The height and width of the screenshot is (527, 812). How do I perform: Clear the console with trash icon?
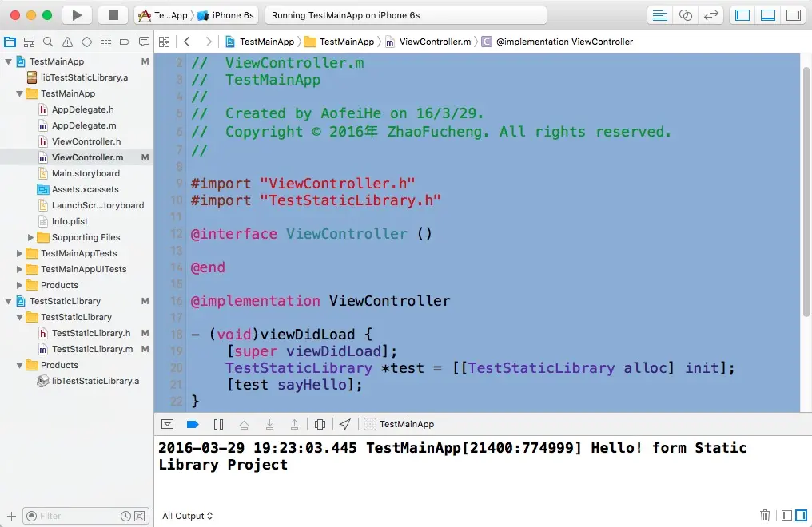pos(765,516)
